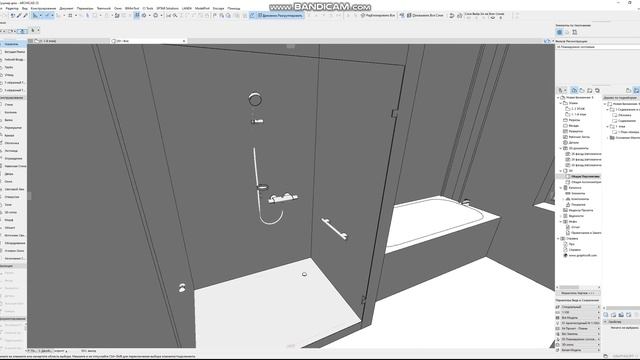Click the Параметры button below Navigator tree
Image resolution: width=640 pixels, height=360 pixels.
coord(577,293)
